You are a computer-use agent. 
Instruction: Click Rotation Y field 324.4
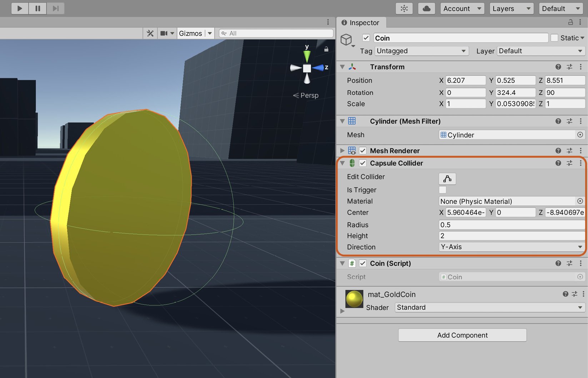(515, 93)
